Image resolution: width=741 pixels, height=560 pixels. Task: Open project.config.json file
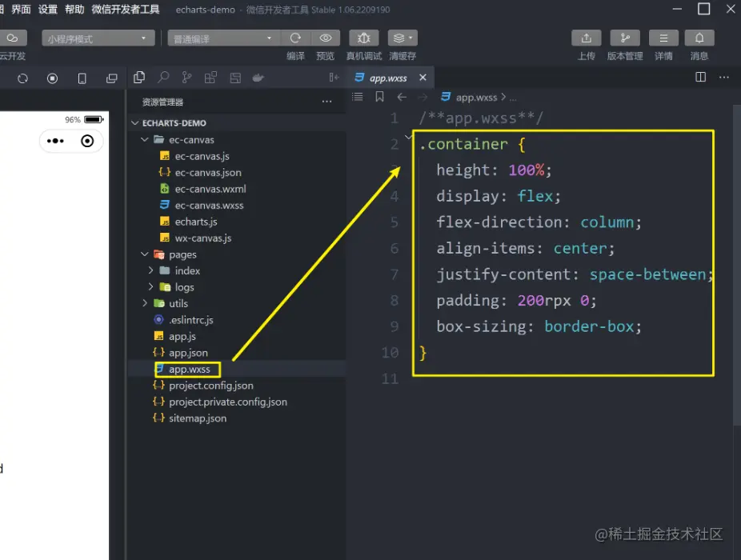tap(210, 385)
